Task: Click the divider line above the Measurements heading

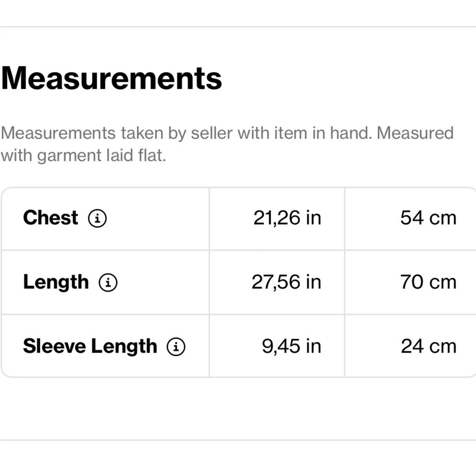Action: click(238, 27)
